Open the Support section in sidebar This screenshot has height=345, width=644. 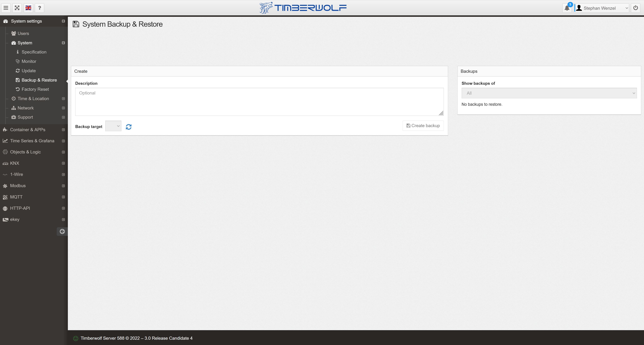pyautogui.click(x=25, y=117)
